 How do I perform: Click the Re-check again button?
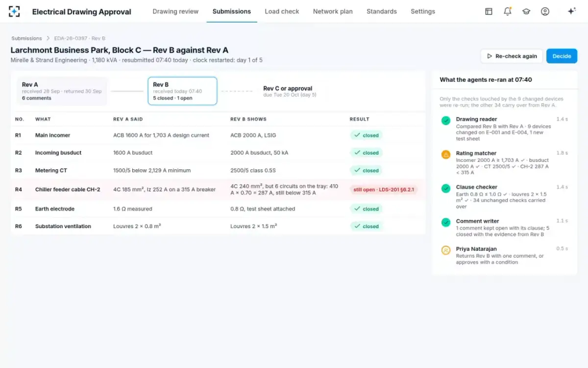pos(512,56)
